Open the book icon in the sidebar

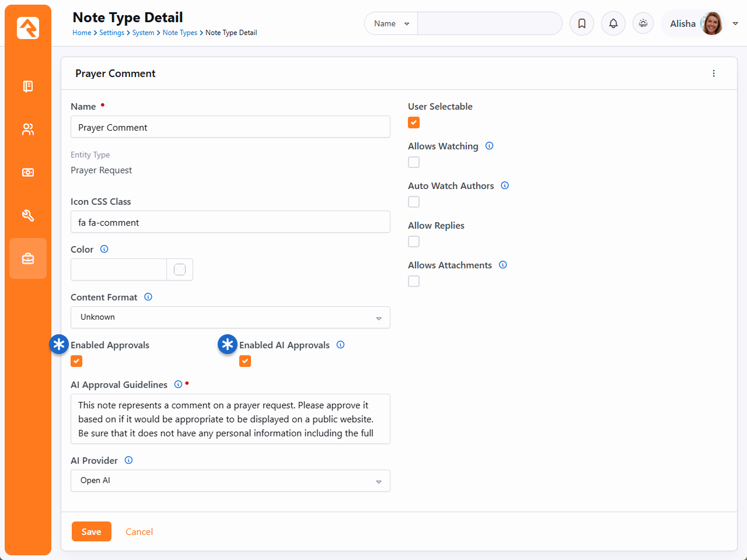point(28,86)
